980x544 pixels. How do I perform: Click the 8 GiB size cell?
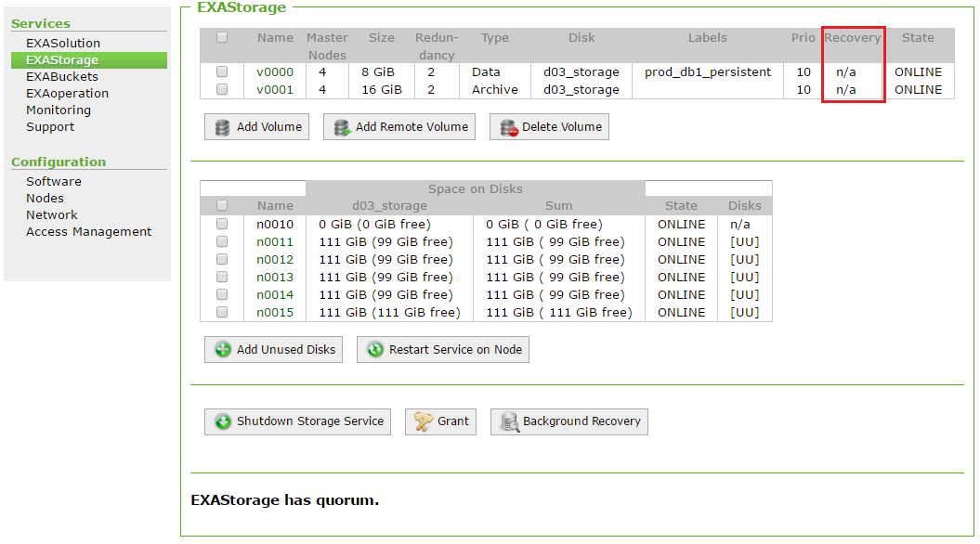pyautogui.click(x=378, y=72)
